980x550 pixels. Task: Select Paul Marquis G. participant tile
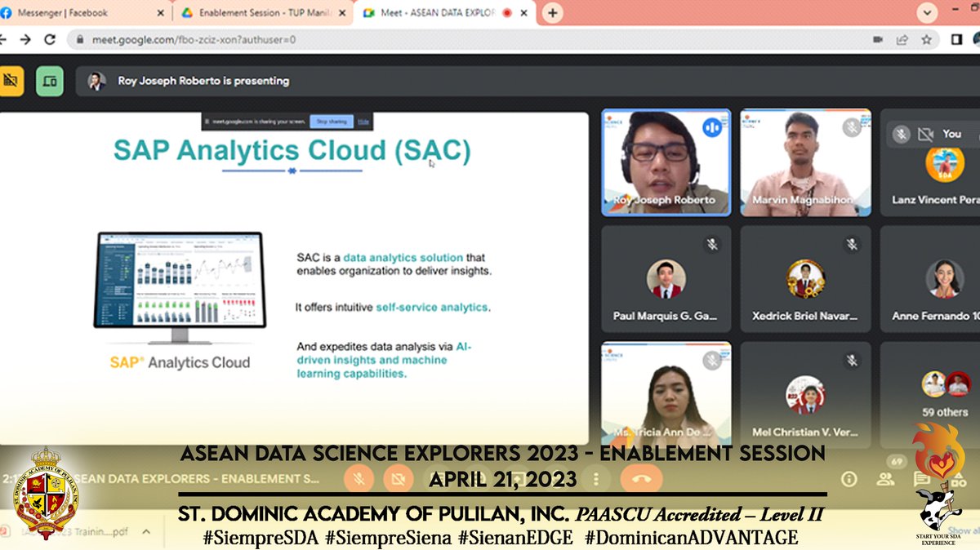tap(666, 279)
